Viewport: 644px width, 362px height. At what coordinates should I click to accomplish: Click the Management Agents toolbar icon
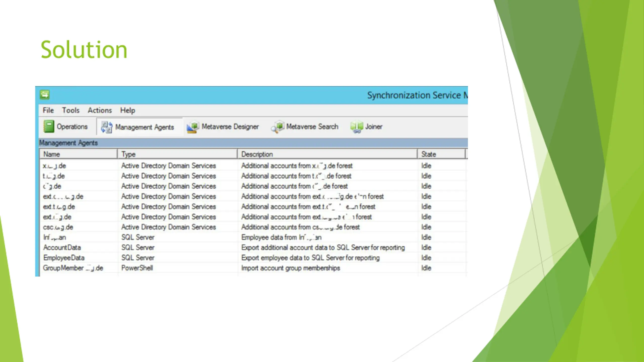point(106,127)
